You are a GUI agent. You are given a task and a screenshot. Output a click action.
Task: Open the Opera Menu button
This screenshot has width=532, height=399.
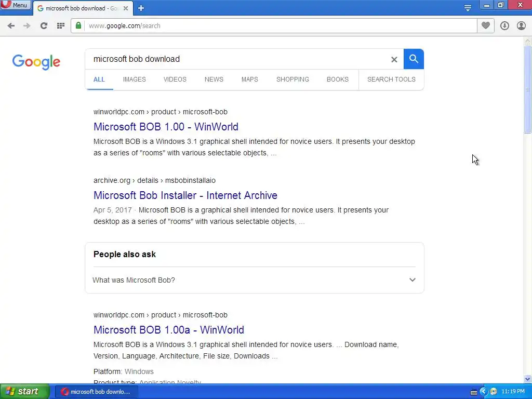click(x=16, y=5)
